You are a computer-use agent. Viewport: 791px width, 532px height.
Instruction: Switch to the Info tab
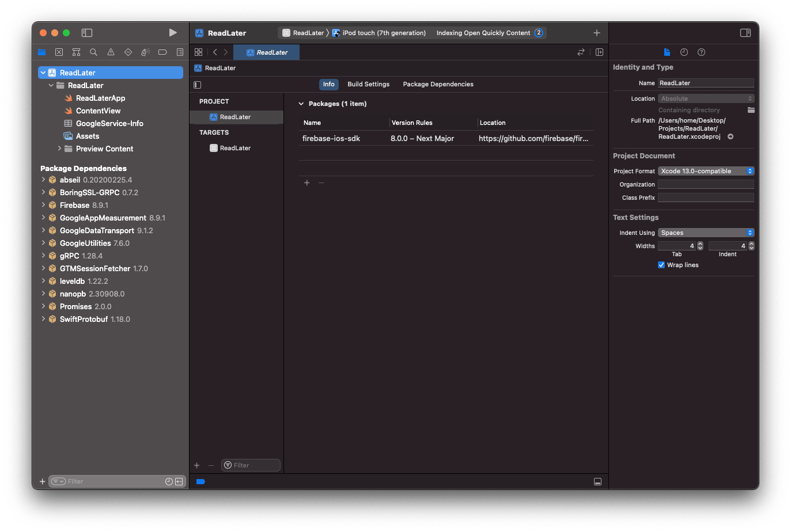coord(328,85)
